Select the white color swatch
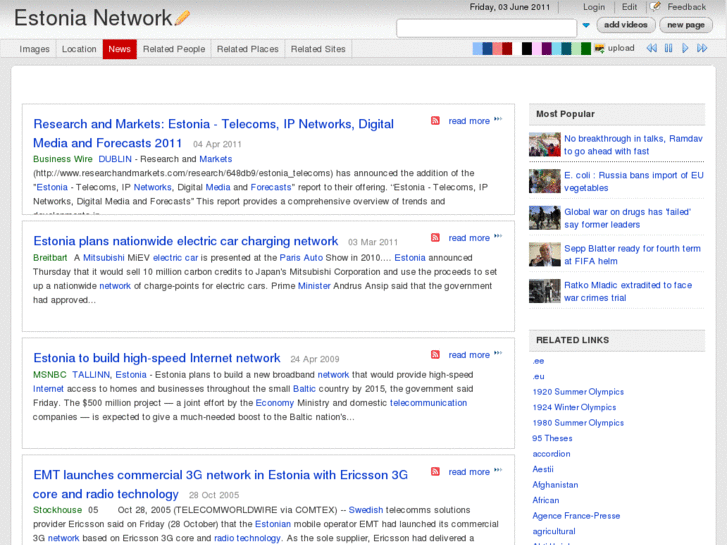This screenshot has height=545, width=727. (x=517, y=49)
